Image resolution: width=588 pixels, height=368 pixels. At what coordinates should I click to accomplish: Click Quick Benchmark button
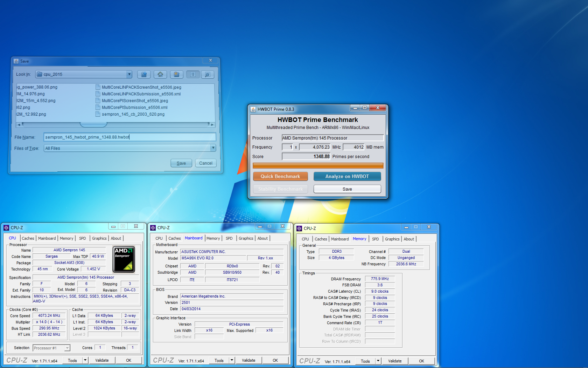click(280, 176)
